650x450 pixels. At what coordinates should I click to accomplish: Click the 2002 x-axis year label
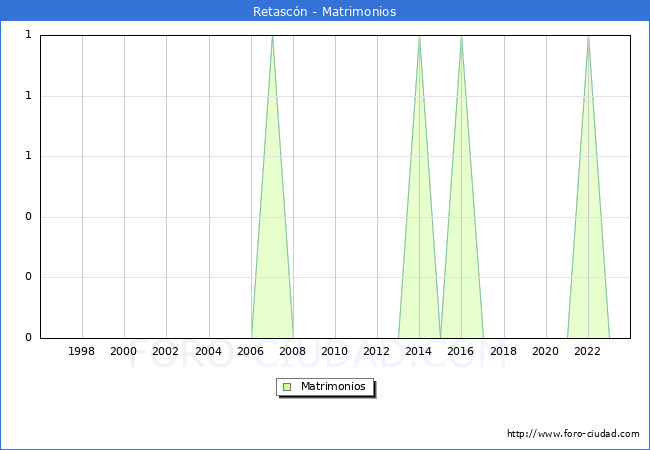[x=166, y=351]
